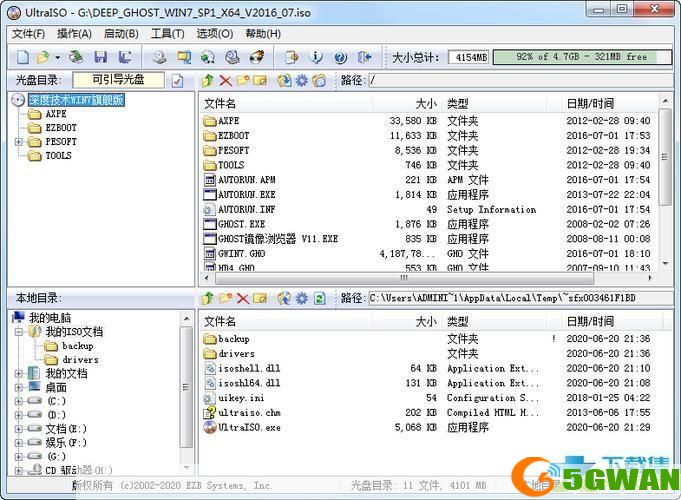Toggle the bootable info checkmark icon
Image resolution: width=681 pixels, height=500 pixels.
[x=177, y=81]
